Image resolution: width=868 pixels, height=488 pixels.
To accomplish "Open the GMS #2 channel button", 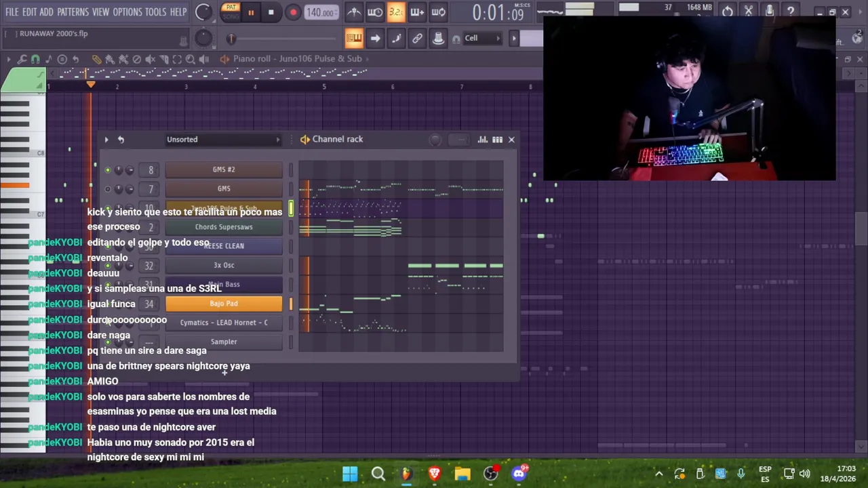I will 224,170.
